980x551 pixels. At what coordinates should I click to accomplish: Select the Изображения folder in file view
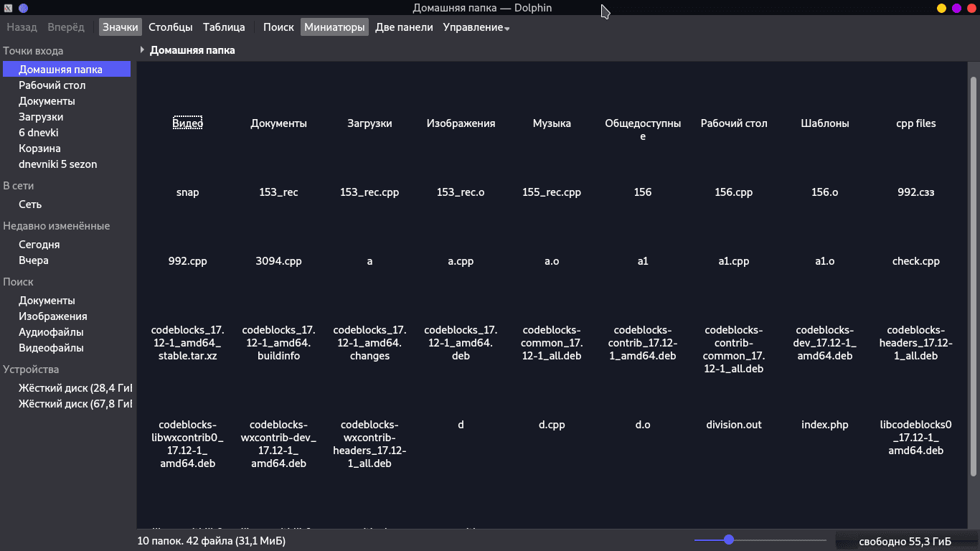tap(461, 123)
